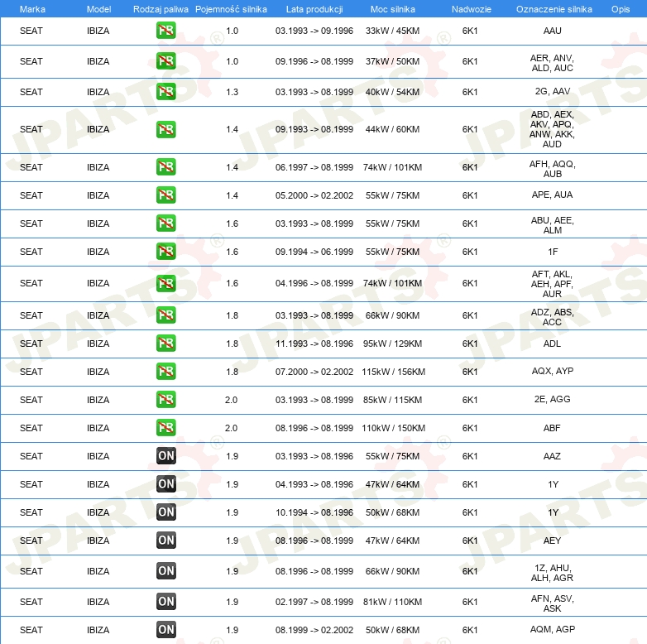
Task: Select date range 09.1994 -> 06.1999
Action: (x=314, y=252)
